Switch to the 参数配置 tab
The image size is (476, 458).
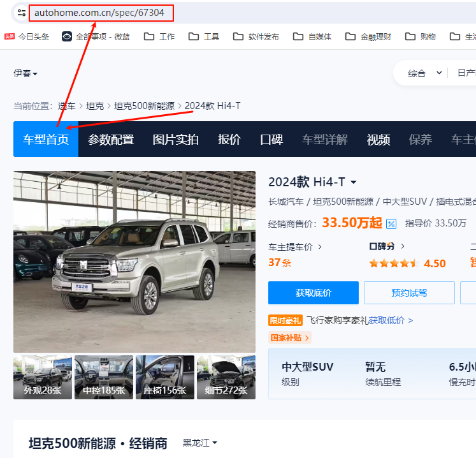click(111, 140)
